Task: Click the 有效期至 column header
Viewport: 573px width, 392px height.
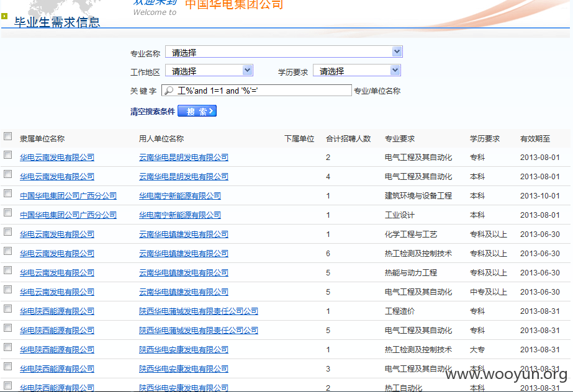Action: 535,139
